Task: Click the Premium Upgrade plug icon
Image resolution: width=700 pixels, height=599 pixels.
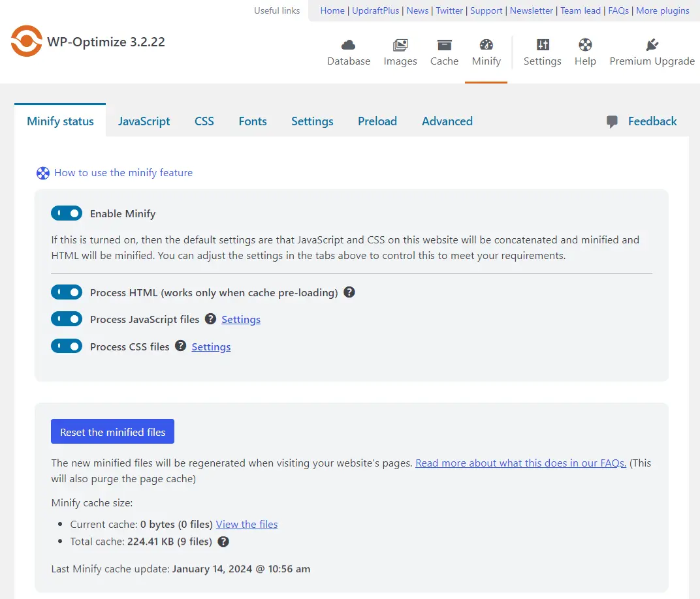Action: click(652, 45)
